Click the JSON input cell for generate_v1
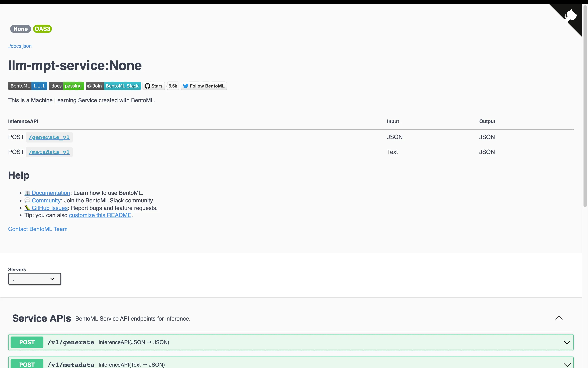The height and width of the screenshot is (368, 588). [395, 137]
